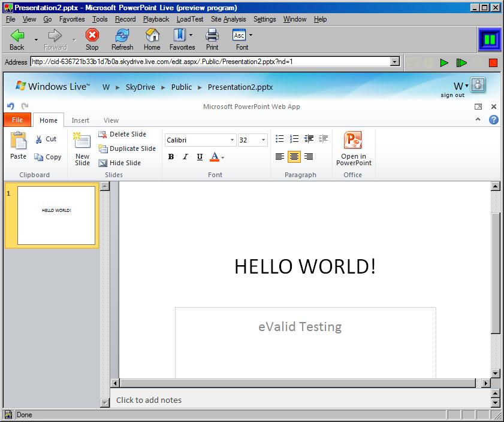The height and width of the screenshot is (422, 504).
Task: Click the sign out link
Action: [452, 95]
